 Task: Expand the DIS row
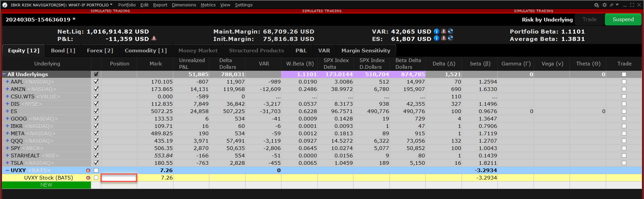(x=7, y=104)
